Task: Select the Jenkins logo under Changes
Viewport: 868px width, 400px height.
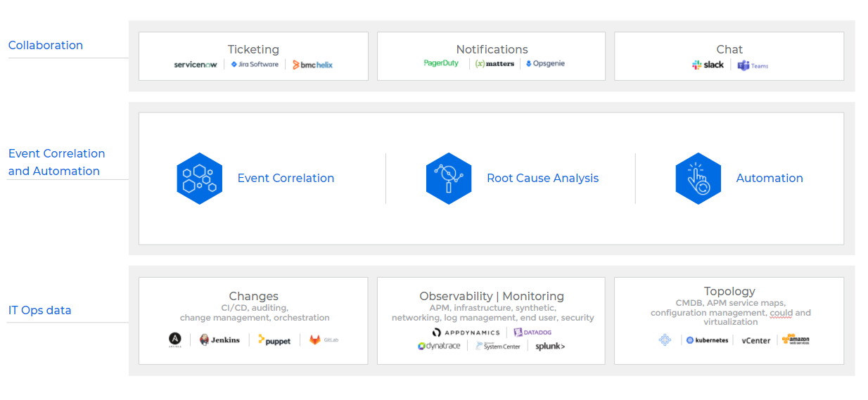Action: (x=219, y=340)
